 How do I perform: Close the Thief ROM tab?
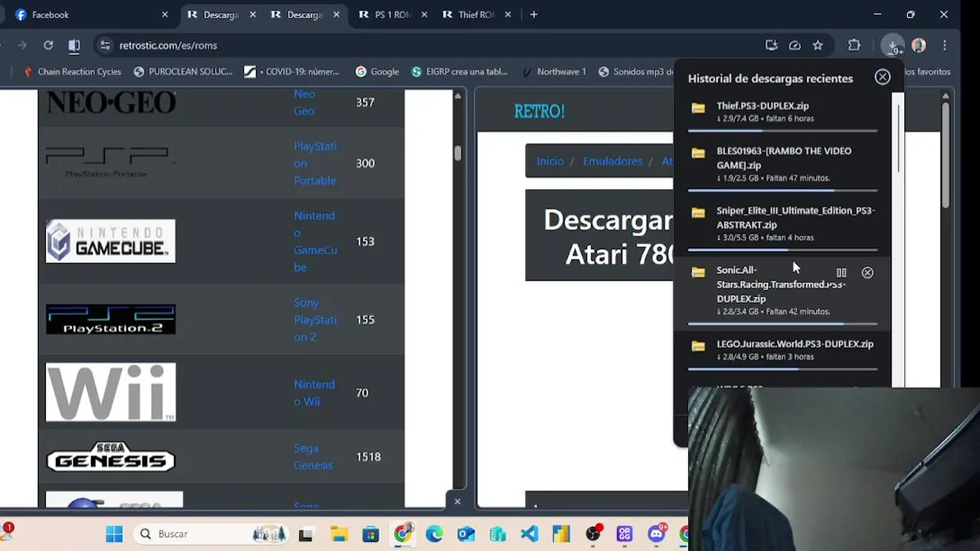coord(508,15)
